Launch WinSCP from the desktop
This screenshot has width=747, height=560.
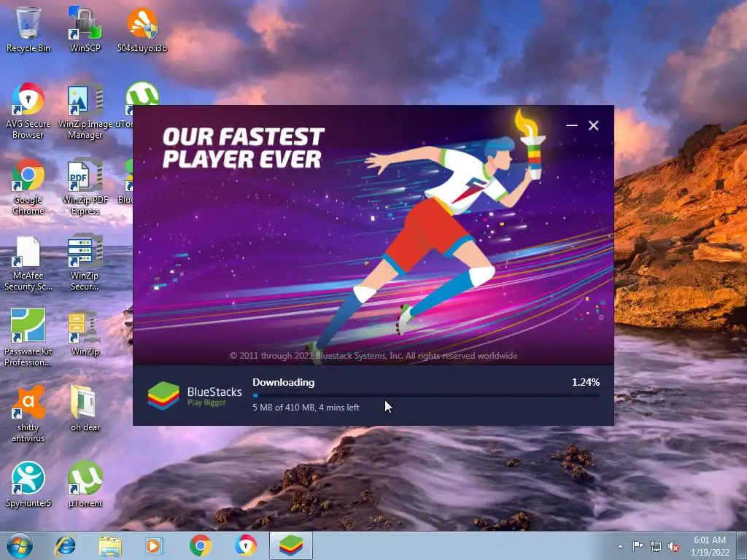point(85,28)
